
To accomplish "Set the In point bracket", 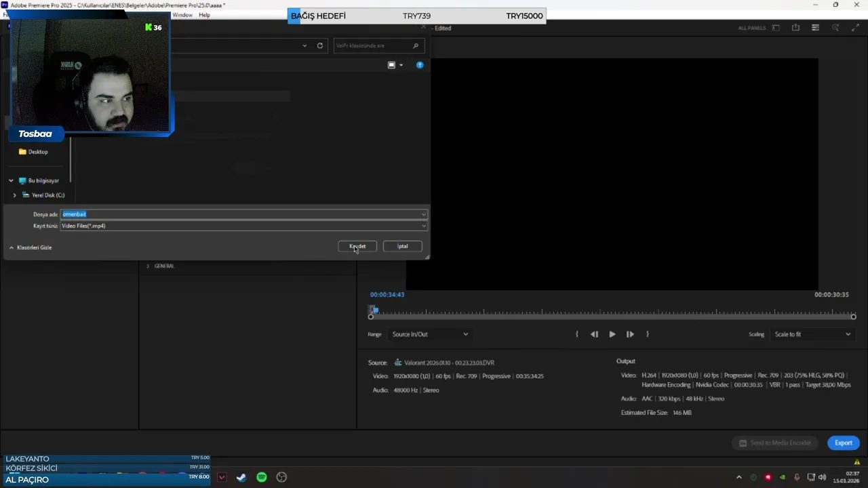I will click(577, 334).
